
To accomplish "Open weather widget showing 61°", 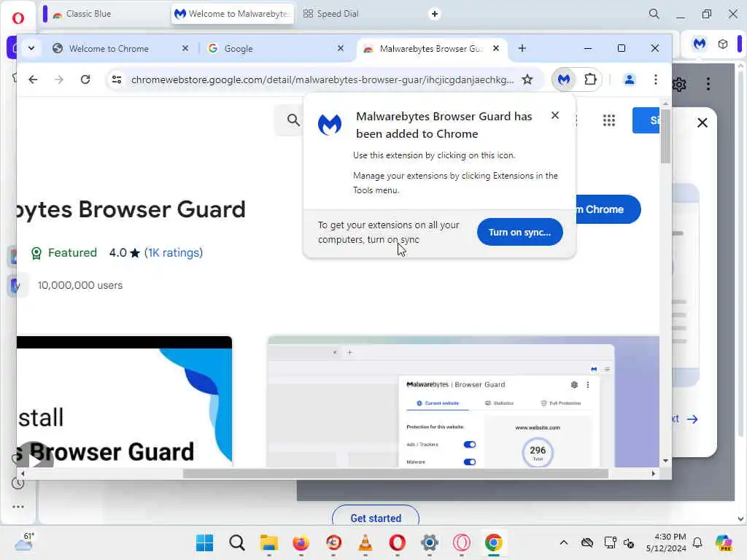I will click(x=24, y=542).
